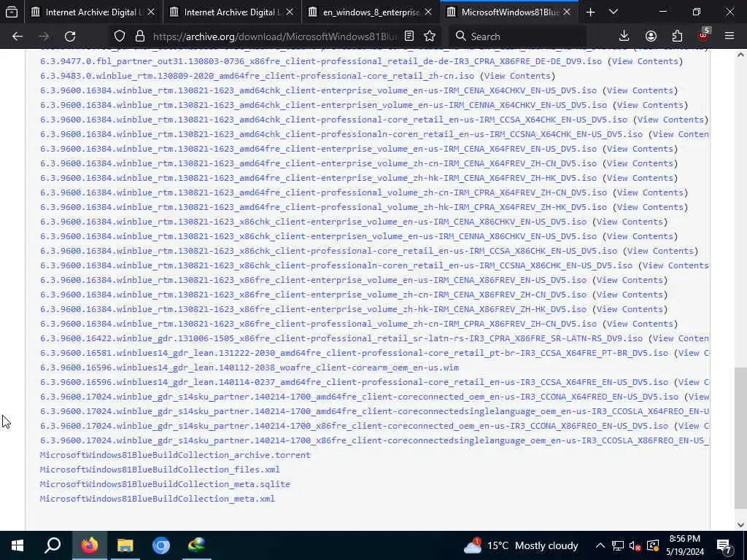Open weather widget showing 15°C
747x560 pixels.
click(520, 545)
